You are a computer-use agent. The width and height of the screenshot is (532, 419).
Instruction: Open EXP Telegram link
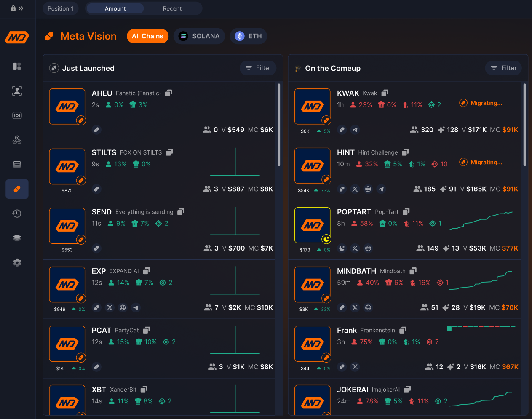point(136,308)
